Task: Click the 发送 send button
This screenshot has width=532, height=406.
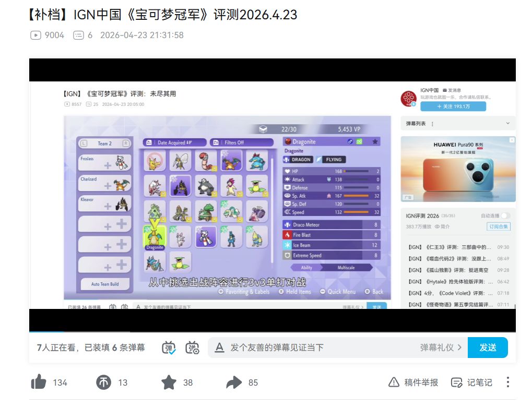Action: tap(488, 348)
